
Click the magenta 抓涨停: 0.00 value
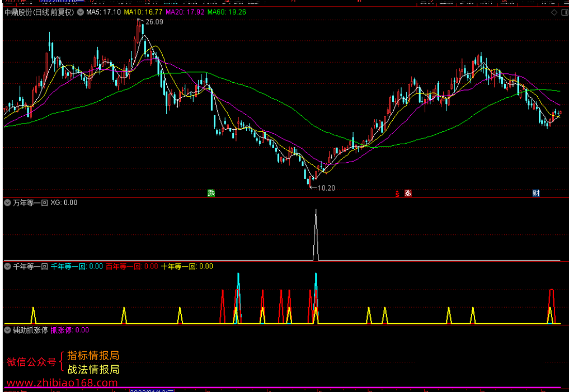coord(70,330)
